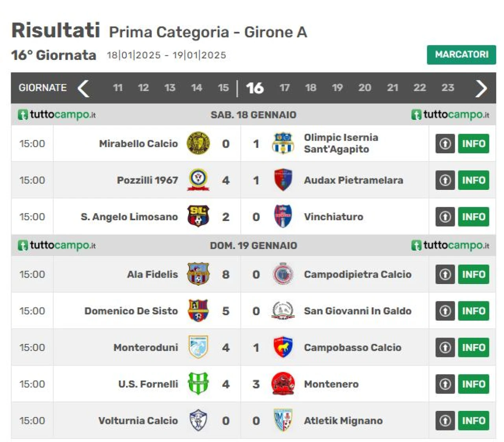Open the Domenico De Sisto team link
The height and width of the screenshot is (442, 504).
click(x=131, y=311)
